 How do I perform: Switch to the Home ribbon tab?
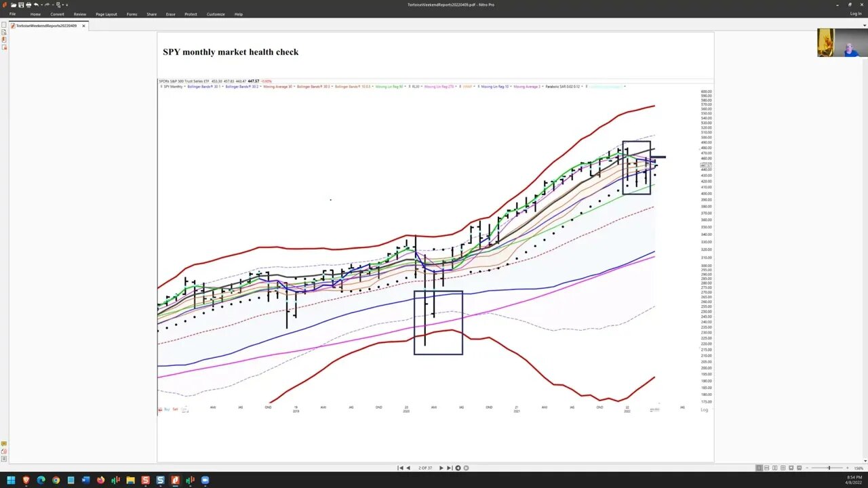point(35,14)
